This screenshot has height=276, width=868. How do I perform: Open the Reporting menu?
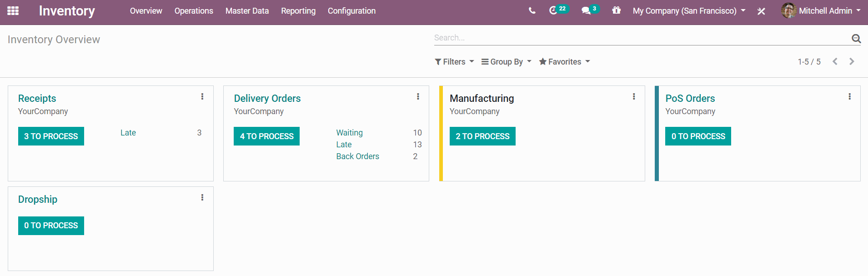(298, 11)
